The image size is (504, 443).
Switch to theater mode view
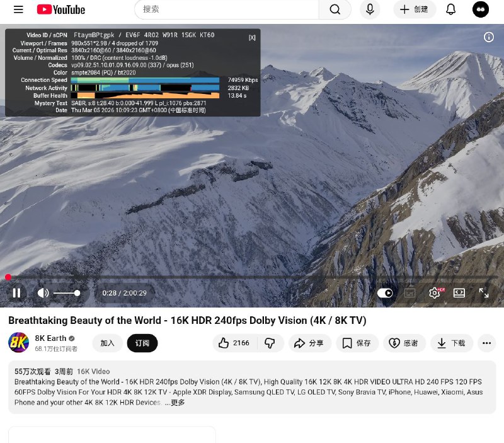point(459,293)
